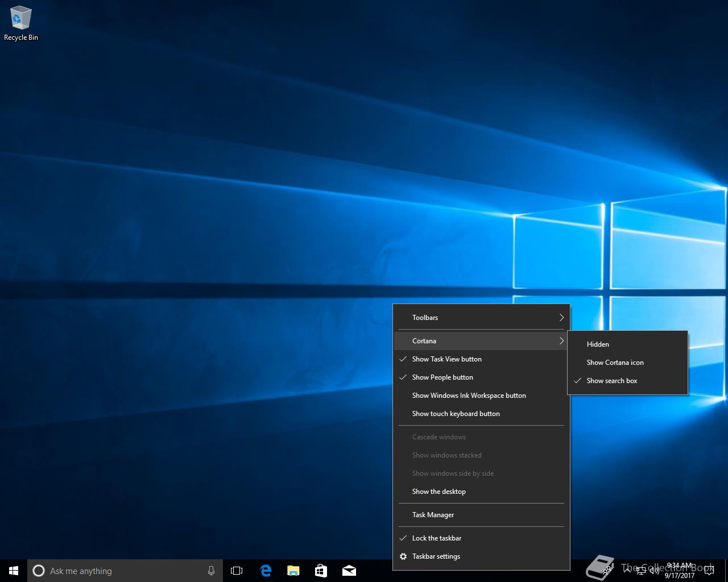Viewport: 728px width, 582px height.
Task: Open Task Manager from the context menu
Action: [x=433, y=515]
